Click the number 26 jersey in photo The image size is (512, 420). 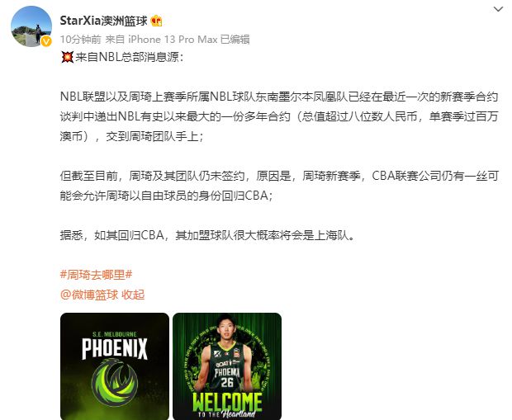tap(227, 382)
